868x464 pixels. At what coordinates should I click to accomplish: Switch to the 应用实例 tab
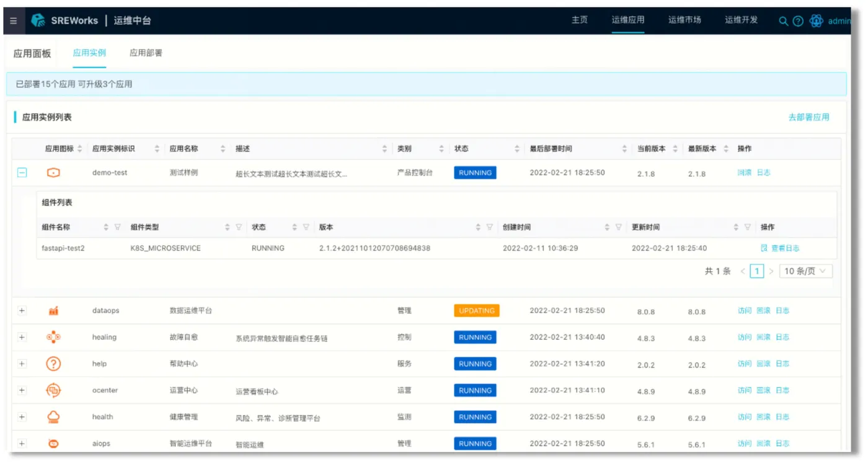89,53
